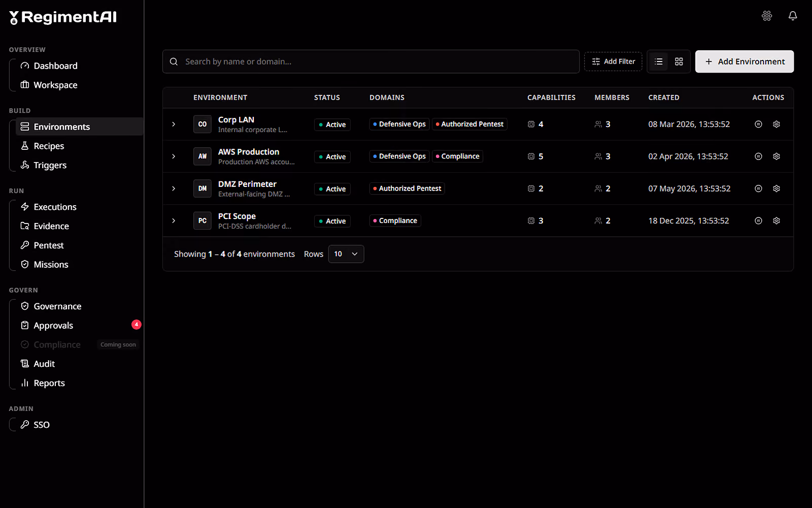Open settings gear for Corp LAN

point(776,124)
